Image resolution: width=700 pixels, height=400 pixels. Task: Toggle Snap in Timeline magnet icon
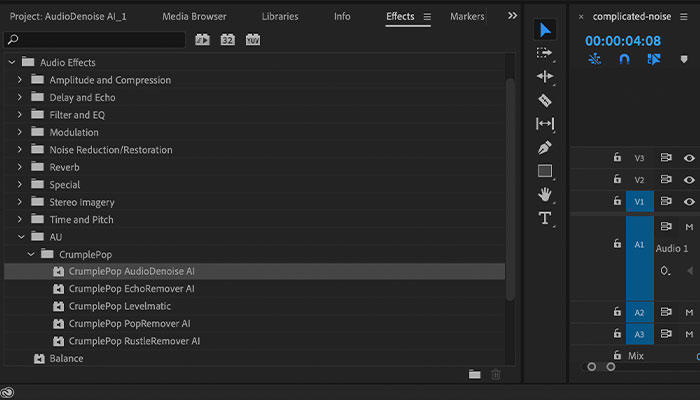(x=625, y=59)
